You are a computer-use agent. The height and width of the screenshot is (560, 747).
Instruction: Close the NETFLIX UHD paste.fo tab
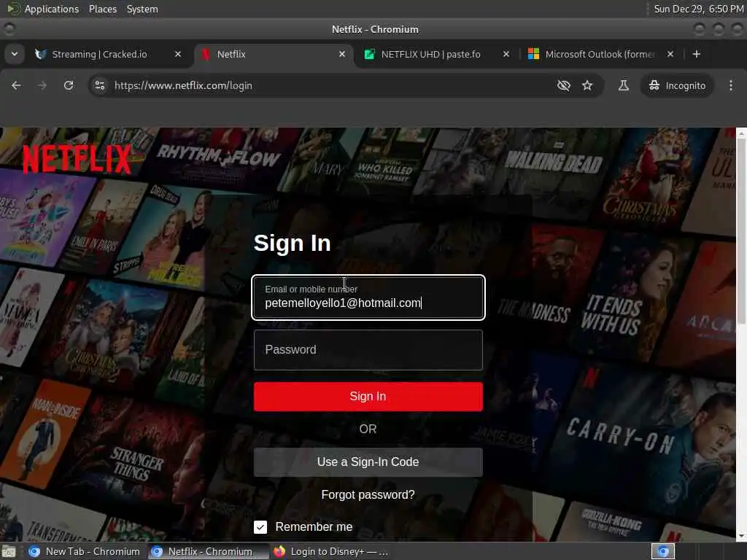tap(506, 54)
